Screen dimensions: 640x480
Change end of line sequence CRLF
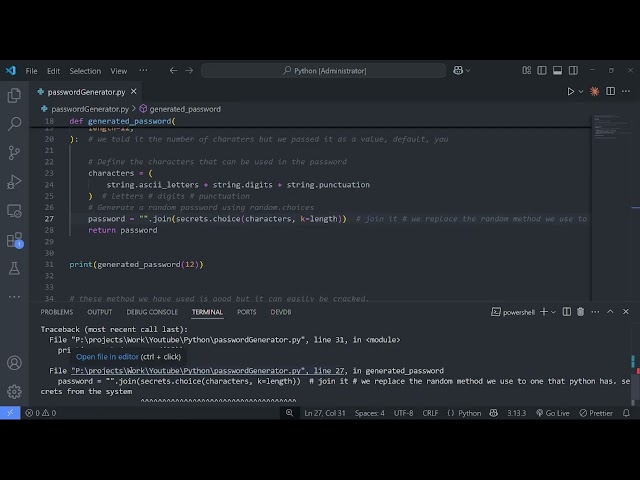click(430, 413)
